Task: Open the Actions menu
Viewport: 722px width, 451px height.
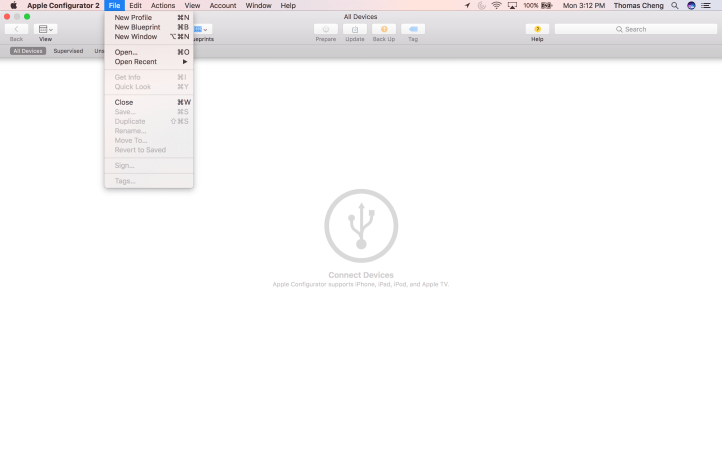Action: point(163,6)
